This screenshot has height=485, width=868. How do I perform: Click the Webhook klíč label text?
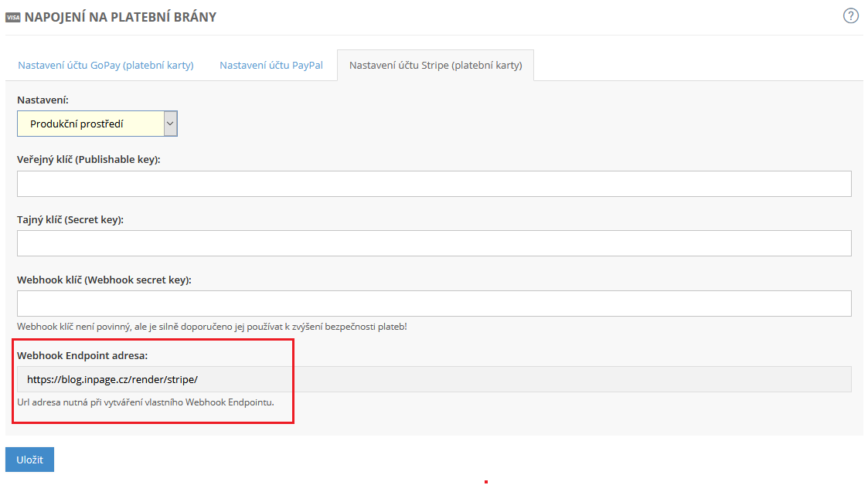tap(104, 280)
